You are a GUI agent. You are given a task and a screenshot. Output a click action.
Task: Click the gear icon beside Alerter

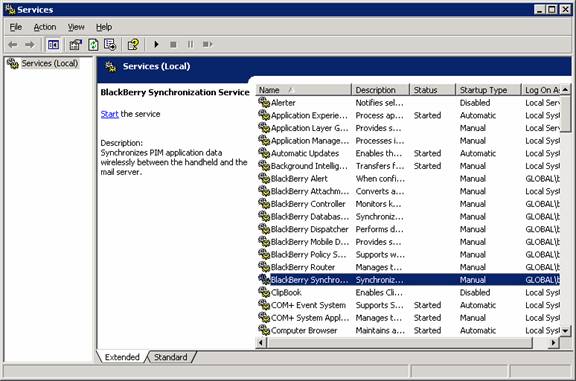[x=264, y=102]
